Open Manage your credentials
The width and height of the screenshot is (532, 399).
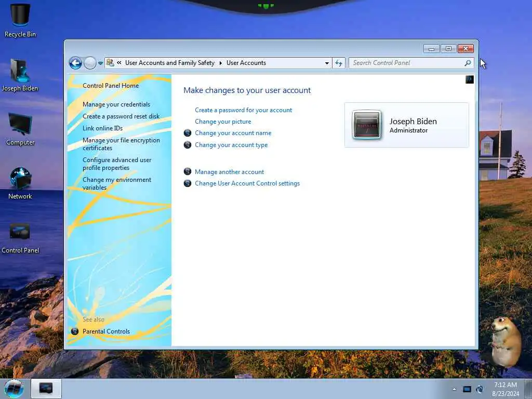point(116,104)
